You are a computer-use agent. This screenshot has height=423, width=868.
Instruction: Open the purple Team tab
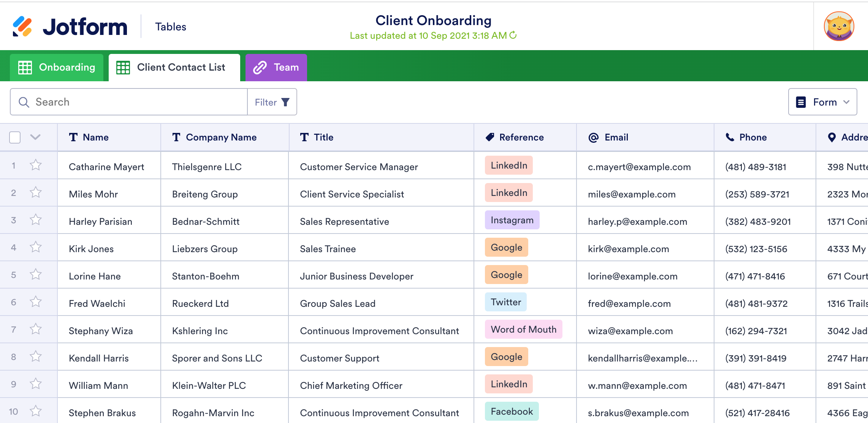(276, 67)
